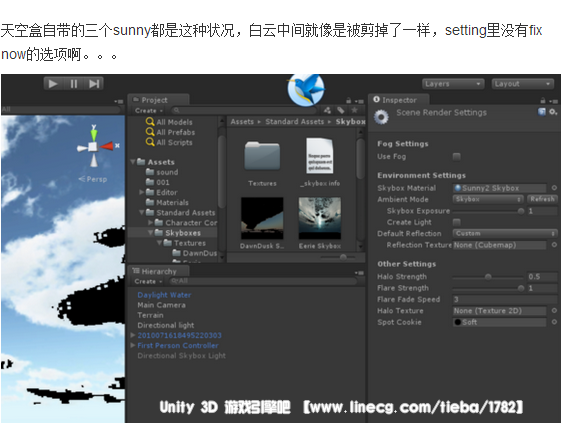Switch to the Inspector tab
Screen dimensions: 569x424
pyautogui.click(x=399, y=100)
